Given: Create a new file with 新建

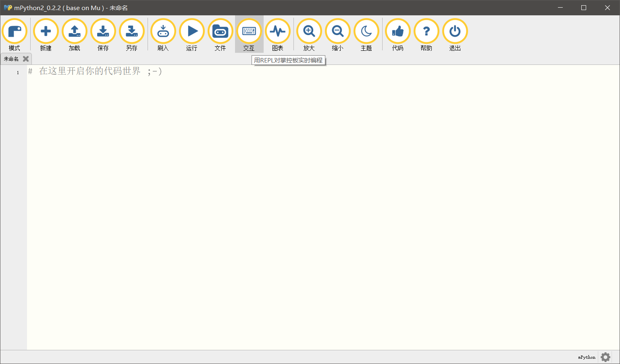Looking at the screenshot, I should [x=46, y=35].
